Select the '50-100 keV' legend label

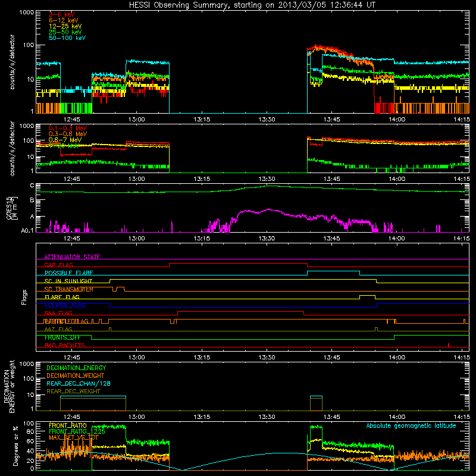pos(67,38)
